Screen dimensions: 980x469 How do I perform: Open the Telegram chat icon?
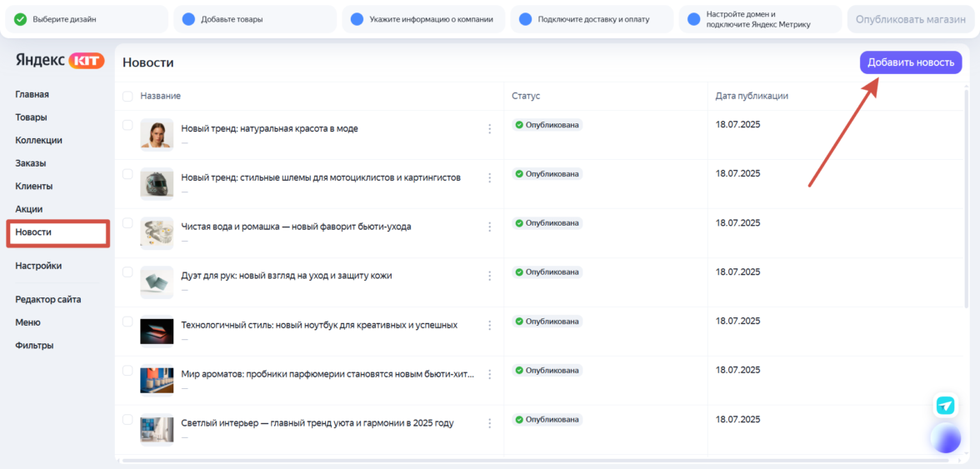[945, 405]
